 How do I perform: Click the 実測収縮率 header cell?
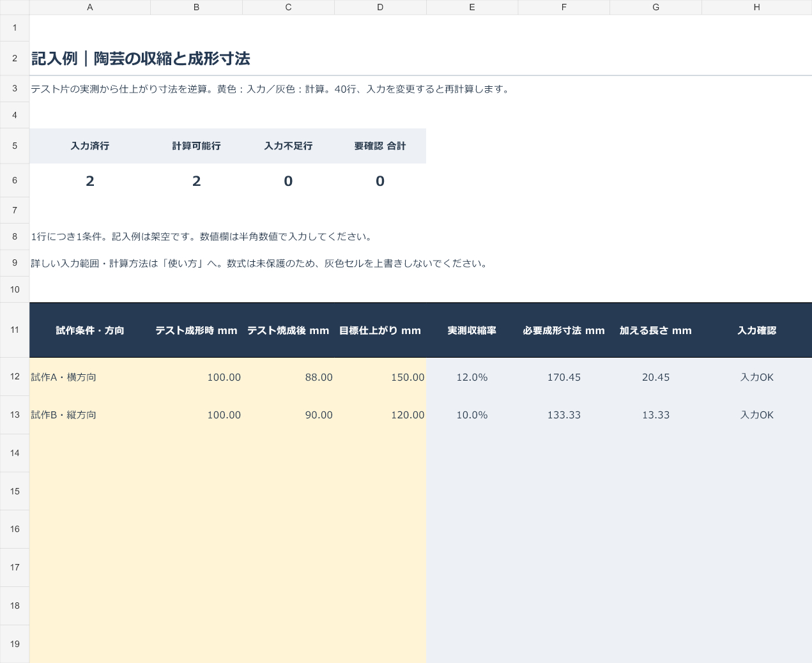click(x=472, y=330)
